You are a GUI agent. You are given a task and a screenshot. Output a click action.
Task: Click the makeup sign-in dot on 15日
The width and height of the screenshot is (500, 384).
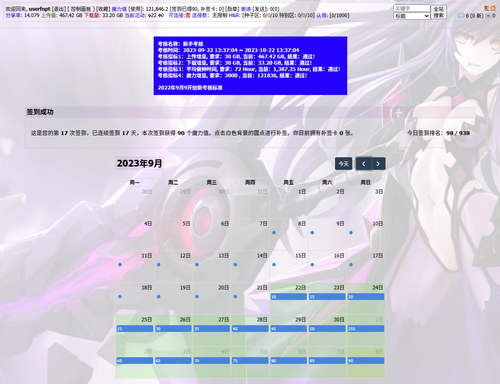point(274,265)
